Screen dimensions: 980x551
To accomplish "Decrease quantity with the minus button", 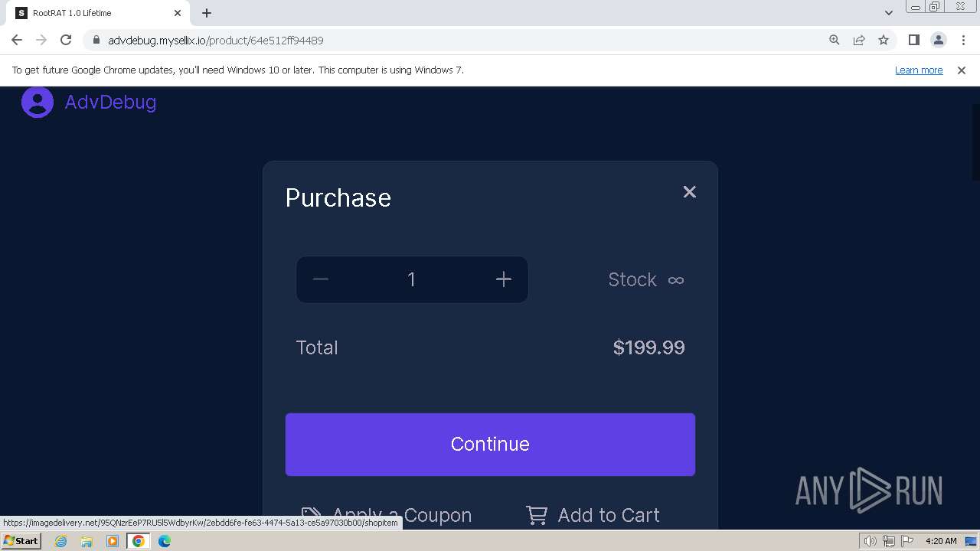I will click(x=321, y=279).
